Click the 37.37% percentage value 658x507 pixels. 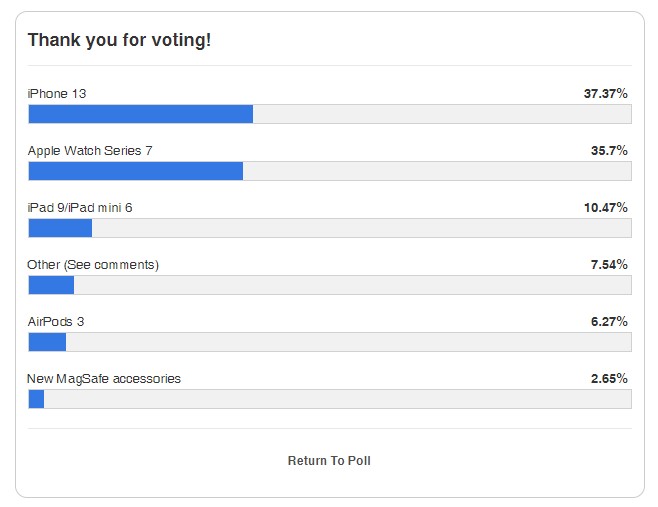click(606, 93)
